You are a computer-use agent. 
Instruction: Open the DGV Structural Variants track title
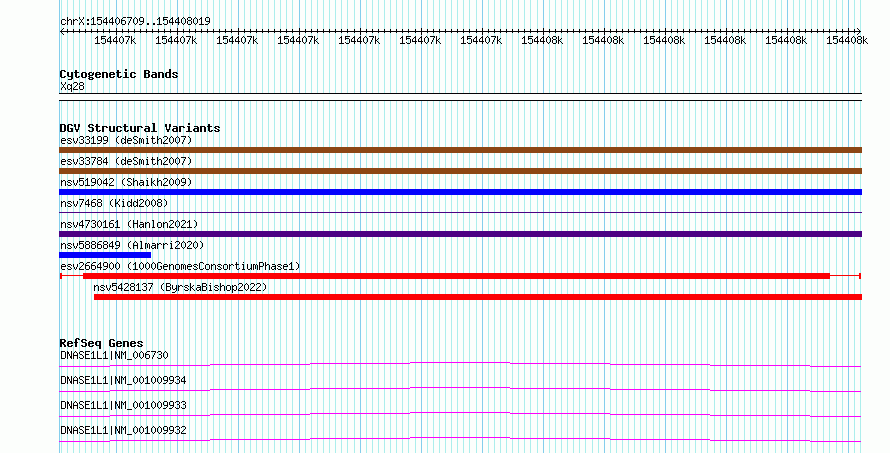(140, 128)
